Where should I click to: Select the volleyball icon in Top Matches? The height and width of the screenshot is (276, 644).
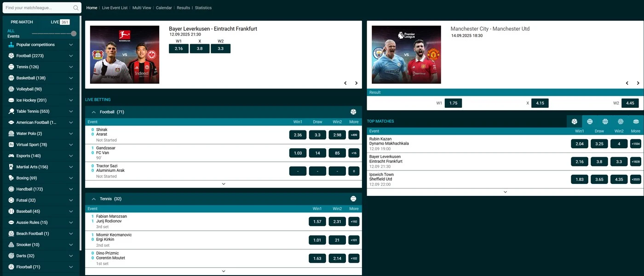pos(621,122)
